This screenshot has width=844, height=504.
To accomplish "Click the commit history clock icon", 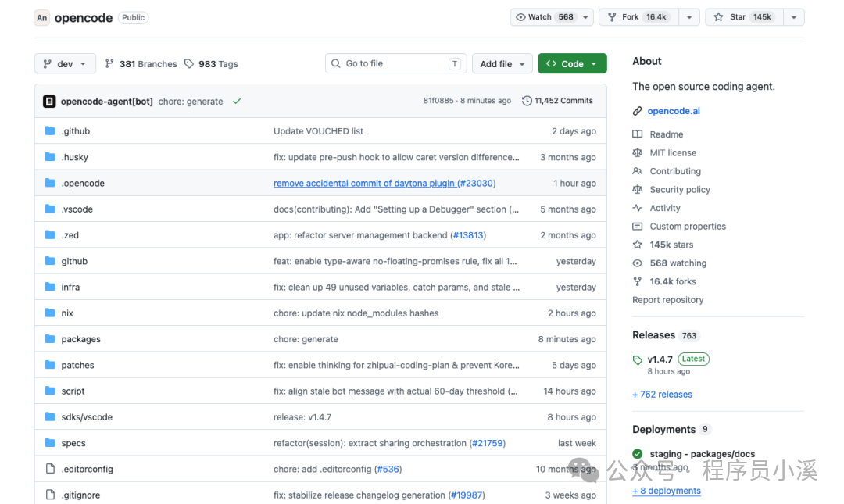I will [x=527, y=101].
